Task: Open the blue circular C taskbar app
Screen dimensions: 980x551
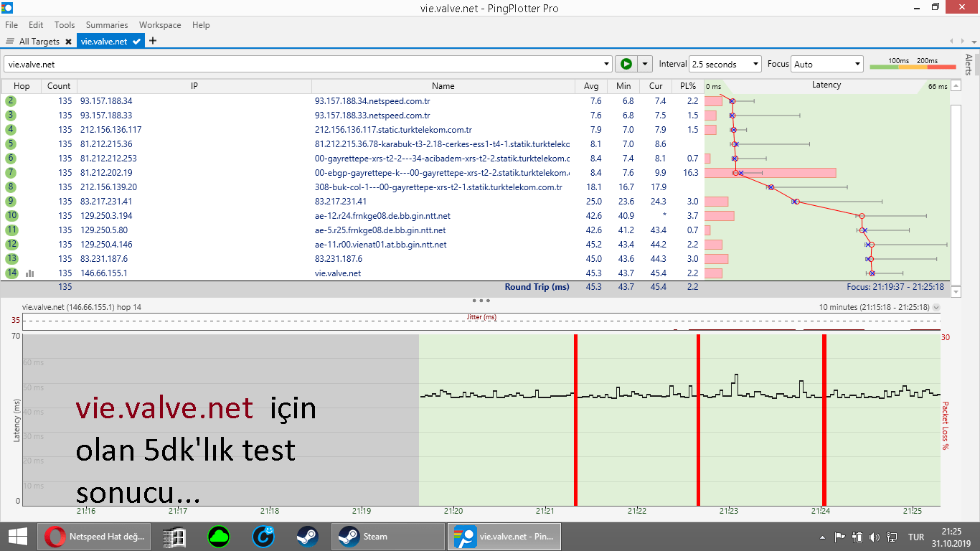Action: click(263, 536)
